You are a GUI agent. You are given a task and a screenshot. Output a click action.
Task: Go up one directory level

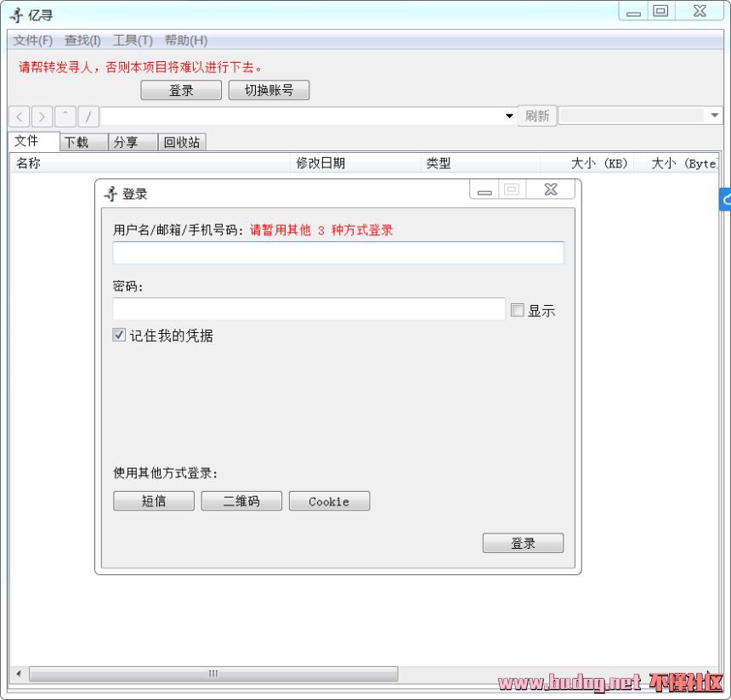[65, 116]
